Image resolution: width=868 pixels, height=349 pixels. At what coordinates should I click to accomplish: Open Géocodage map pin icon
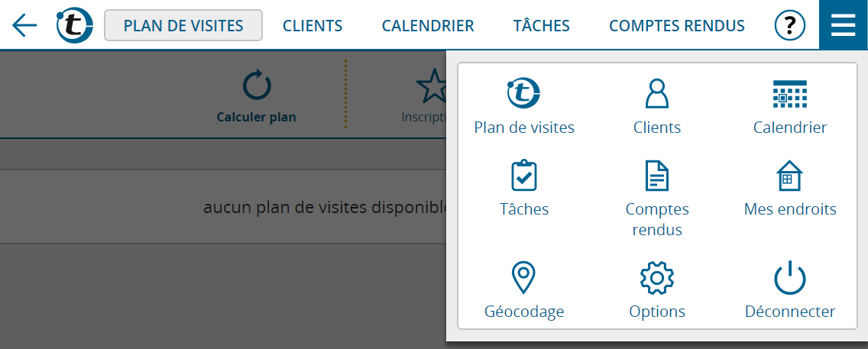523,278
